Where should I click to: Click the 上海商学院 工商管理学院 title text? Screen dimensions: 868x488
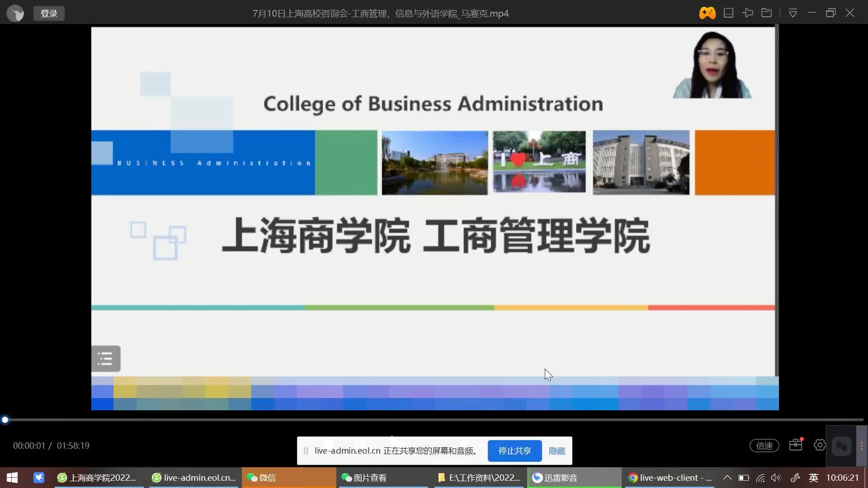point(436,235)
